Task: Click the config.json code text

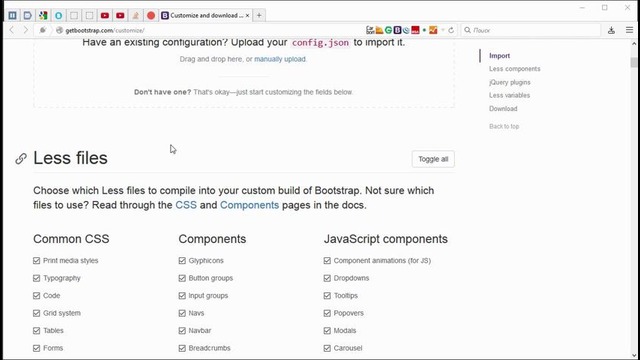Action: pyautogui.click(x=320, y=42)
